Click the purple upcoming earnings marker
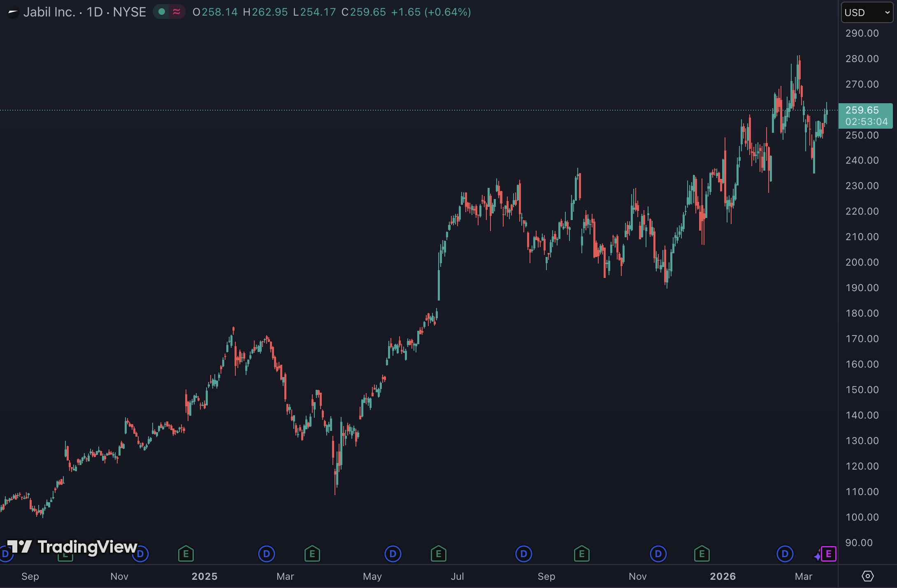This screenshot has height=588, width=897. click(829, 554)
